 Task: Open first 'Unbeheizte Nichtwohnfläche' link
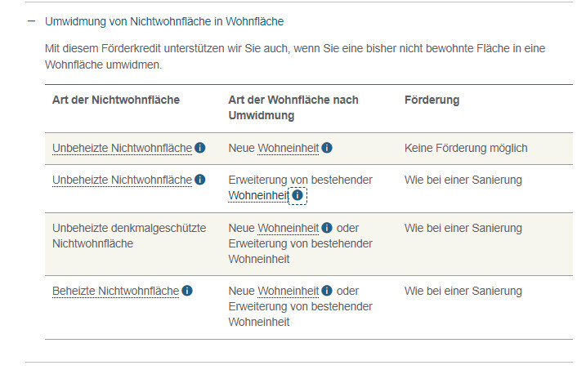(122, 148)
